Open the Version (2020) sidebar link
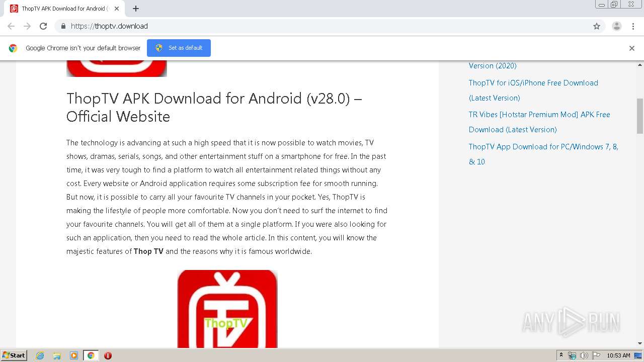This screenshot has height=362, width=644. pos(493,66)
